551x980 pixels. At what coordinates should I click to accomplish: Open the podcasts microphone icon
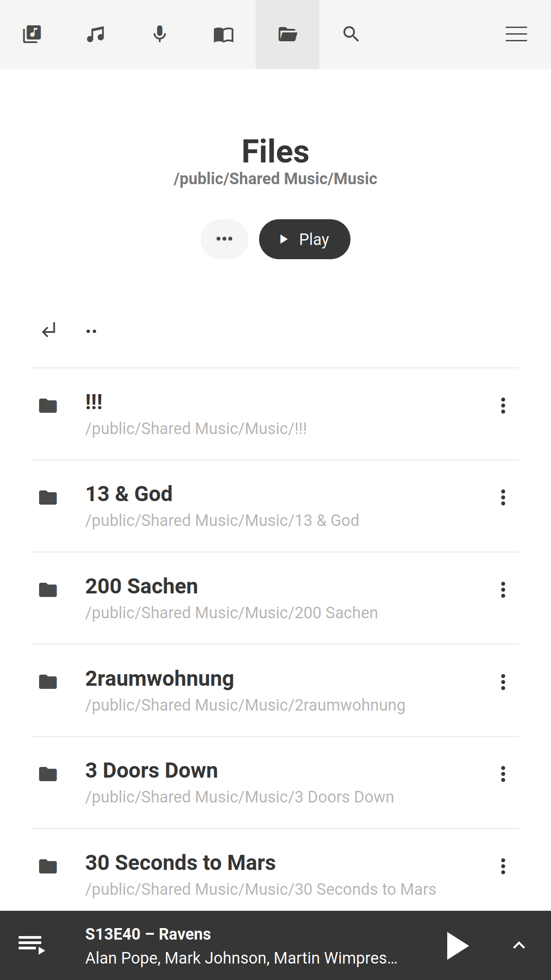tap(160, 34)
